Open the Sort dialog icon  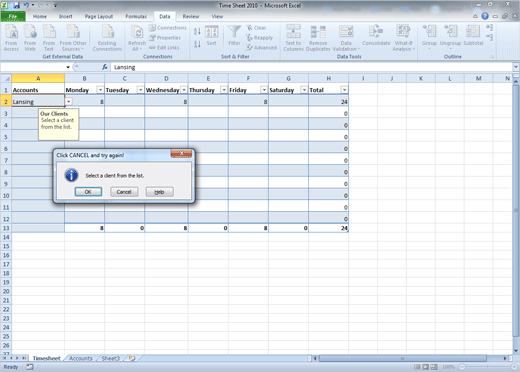point(211,36)
